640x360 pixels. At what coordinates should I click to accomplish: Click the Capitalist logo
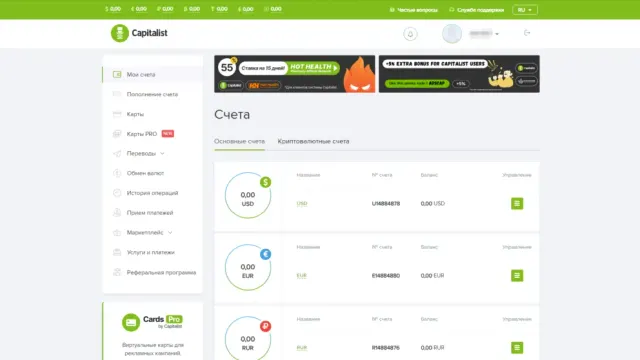coord(139,33)
